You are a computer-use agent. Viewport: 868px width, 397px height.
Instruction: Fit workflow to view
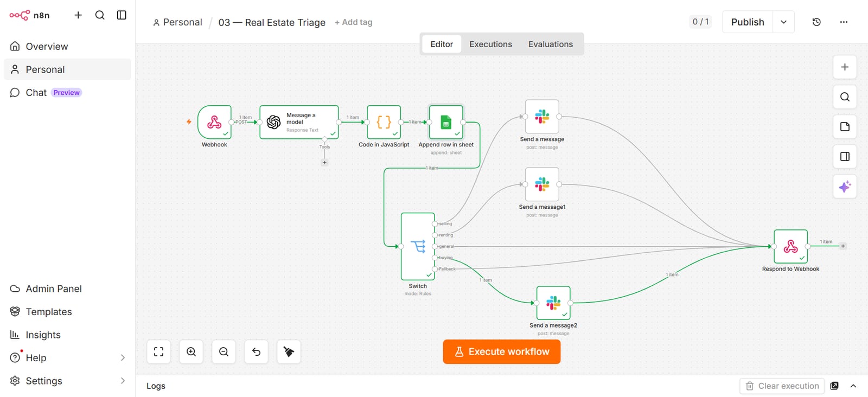pos(158,352)
